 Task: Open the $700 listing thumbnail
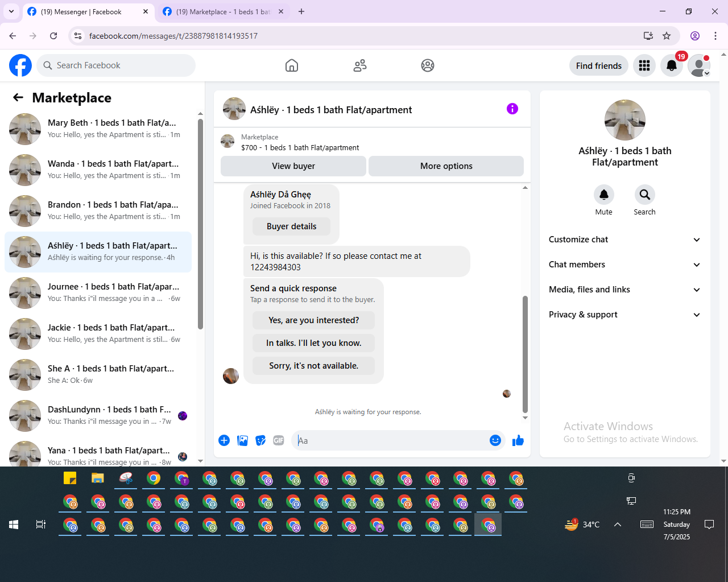(x=227, y=141)
